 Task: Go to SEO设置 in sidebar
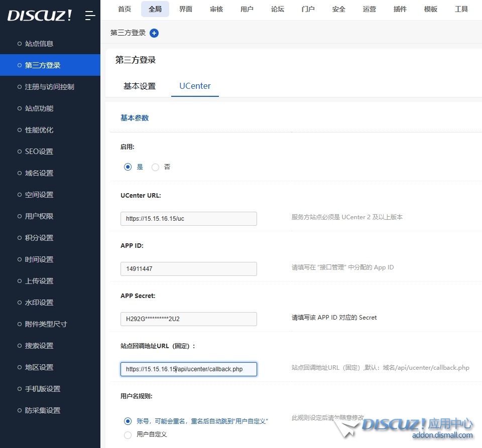[50, 152]
